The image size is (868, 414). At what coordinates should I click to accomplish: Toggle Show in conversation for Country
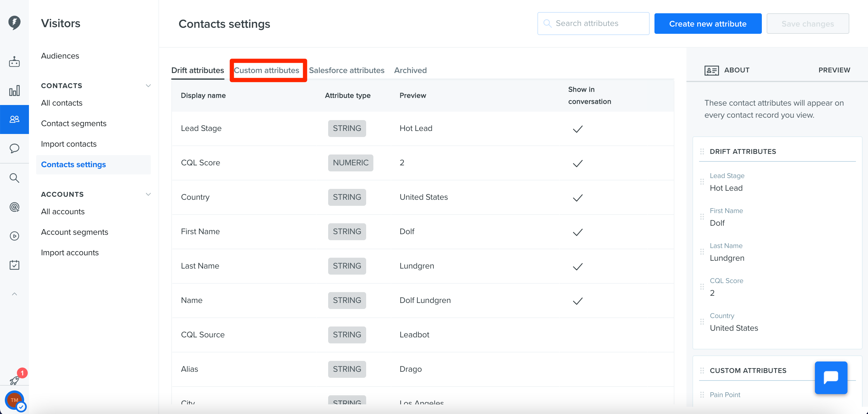(578, 198)
